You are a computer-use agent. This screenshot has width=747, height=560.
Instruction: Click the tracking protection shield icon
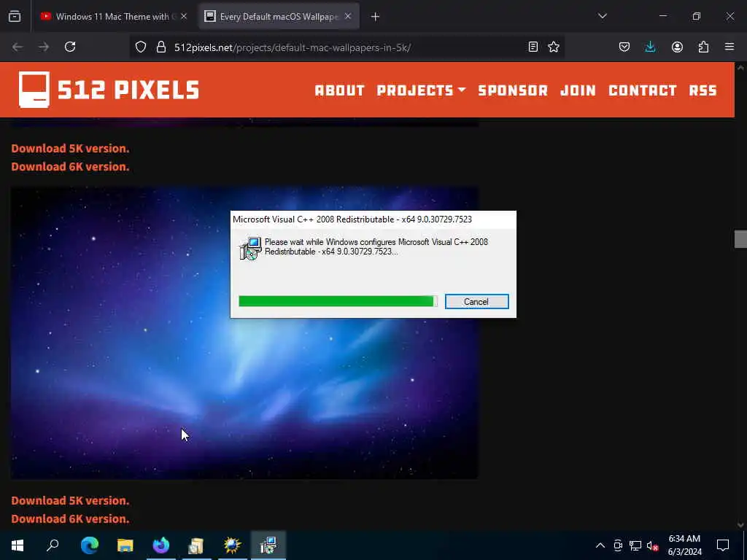click(141, 47)
